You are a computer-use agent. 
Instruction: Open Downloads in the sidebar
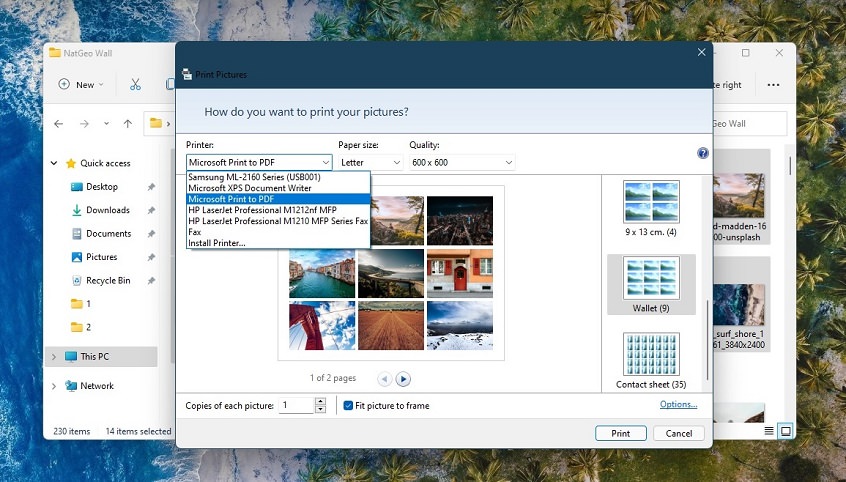click(x=107, y=210)
